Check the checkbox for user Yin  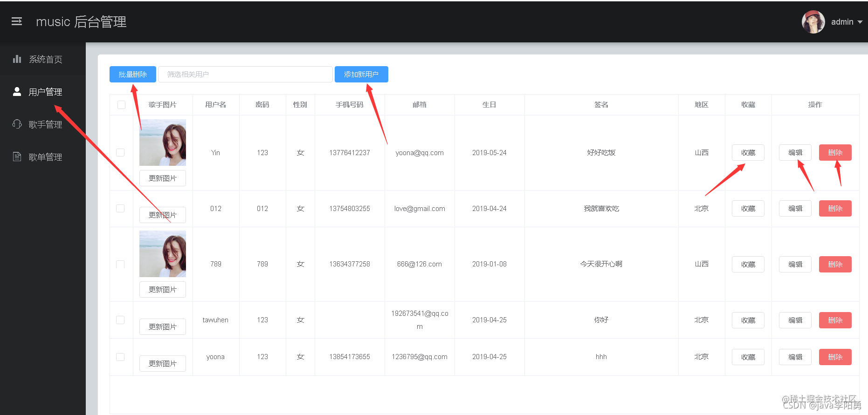click(x=120, y=153)
